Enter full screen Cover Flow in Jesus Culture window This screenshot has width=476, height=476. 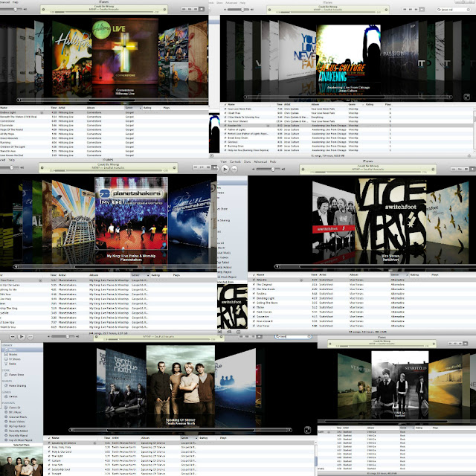click(x=466, y=97)
